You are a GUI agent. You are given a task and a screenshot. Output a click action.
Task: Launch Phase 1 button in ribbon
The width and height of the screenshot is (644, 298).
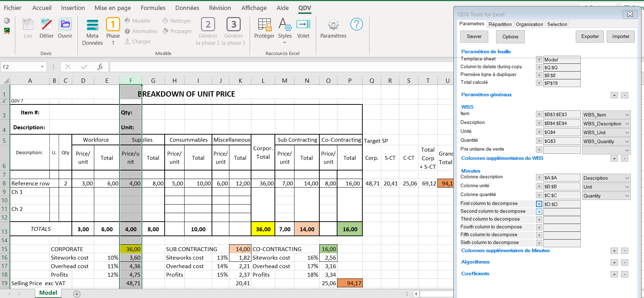click(113, 25)
